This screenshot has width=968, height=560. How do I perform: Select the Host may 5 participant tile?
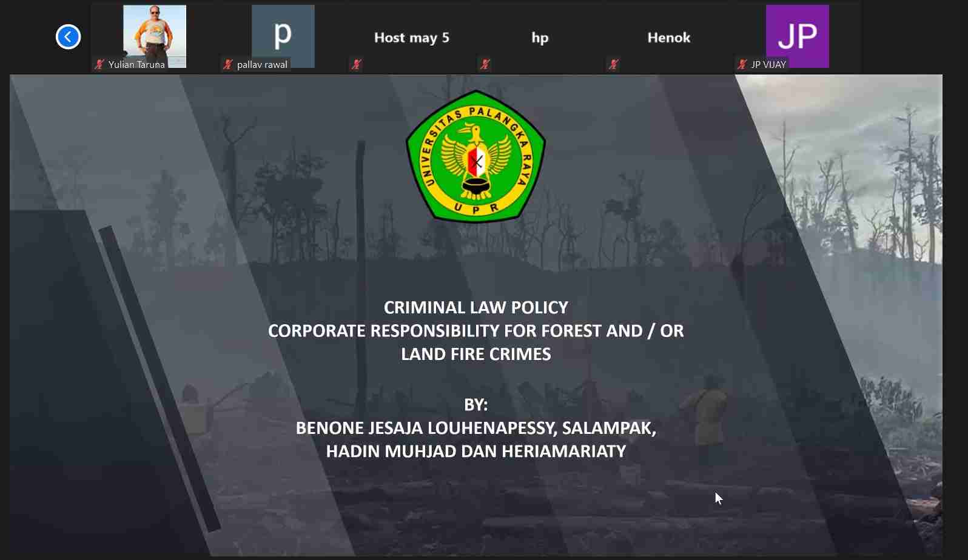coord(411,38)
